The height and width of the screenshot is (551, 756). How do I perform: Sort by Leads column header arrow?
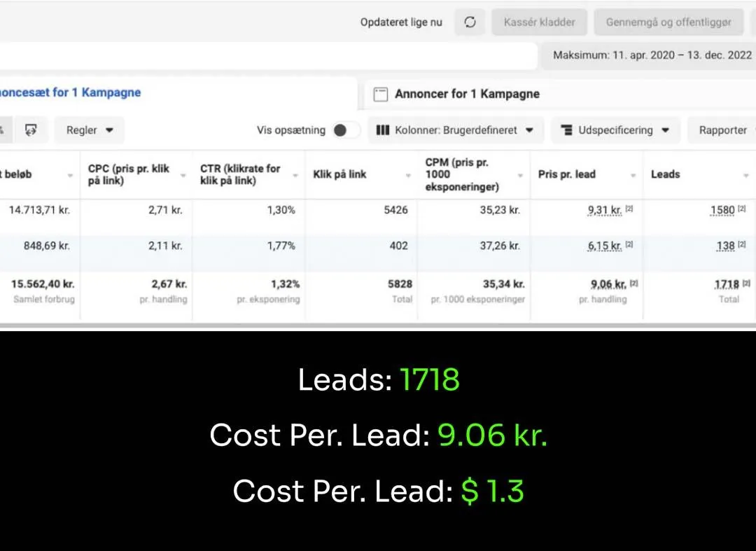[x=746, y=175]
